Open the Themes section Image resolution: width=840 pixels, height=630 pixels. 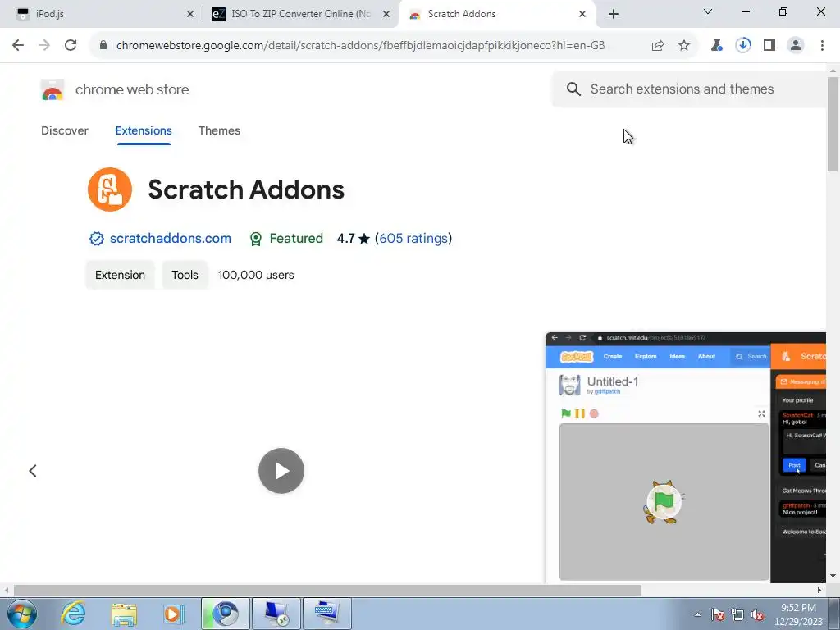[219, 130]
